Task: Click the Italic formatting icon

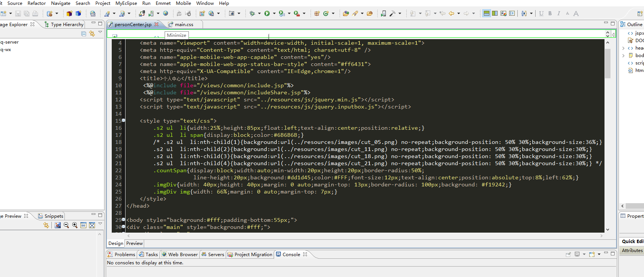Action: click(559, 13)
